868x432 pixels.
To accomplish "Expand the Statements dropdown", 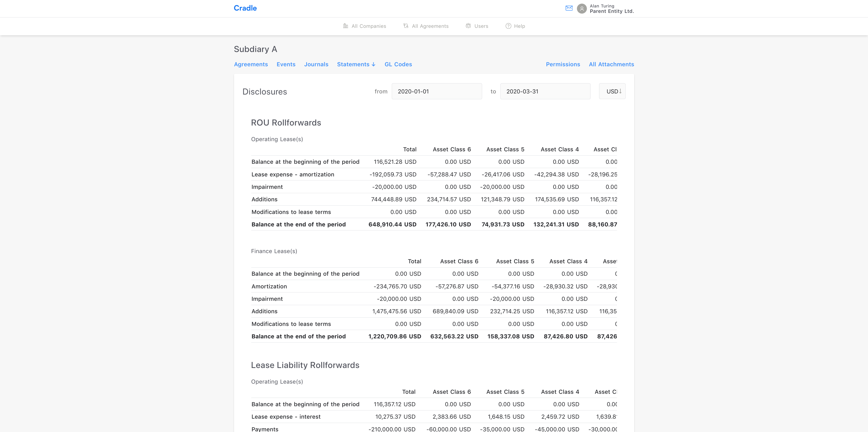I will (356, 64).
